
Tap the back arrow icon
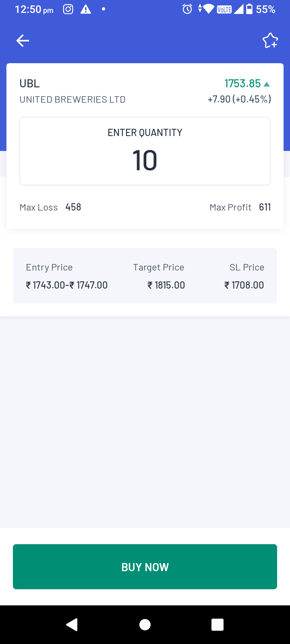23,41
